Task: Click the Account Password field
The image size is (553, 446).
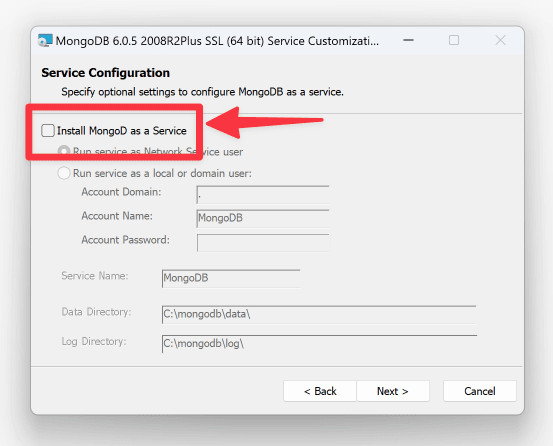Action: [263, 243]
